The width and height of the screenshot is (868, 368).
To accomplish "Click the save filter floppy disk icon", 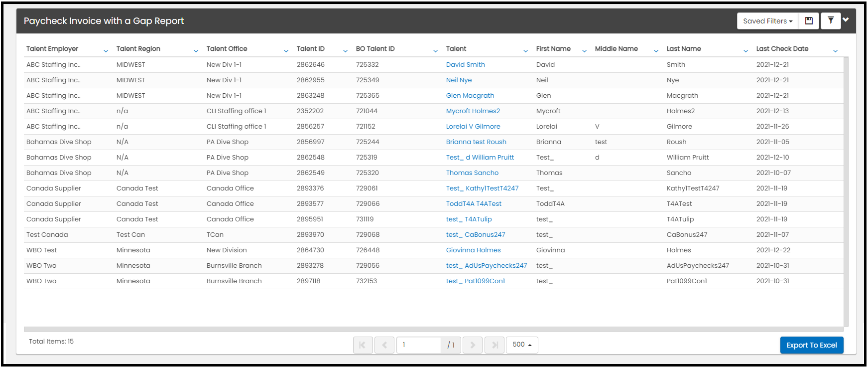I will click(809, 21).
